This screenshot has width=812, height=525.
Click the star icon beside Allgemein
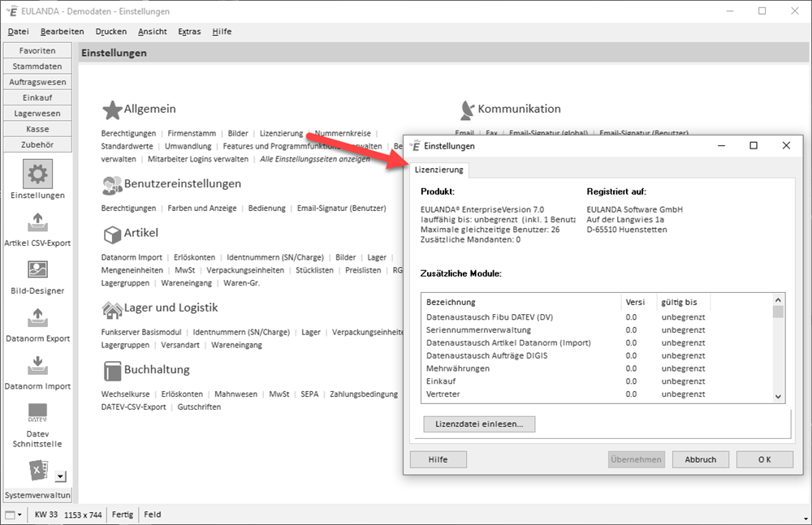[112, 110]
